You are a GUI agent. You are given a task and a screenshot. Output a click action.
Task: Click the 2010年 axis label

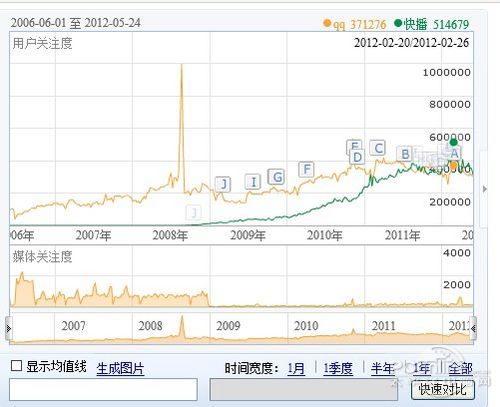[x=324, y=235]
